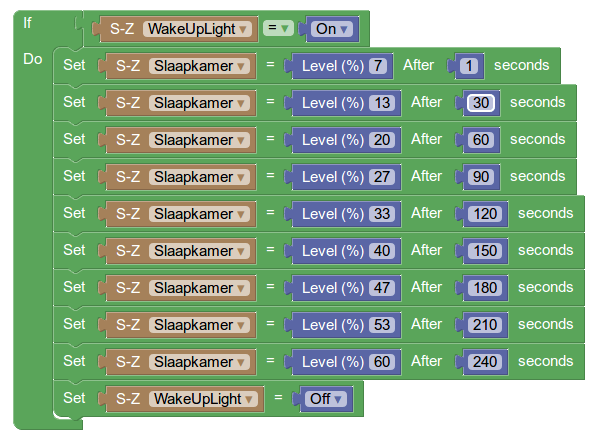Select the seconds label after 90
Image resolution: width=597 pixels, height=437 pixels.
(x=538, y=176)
